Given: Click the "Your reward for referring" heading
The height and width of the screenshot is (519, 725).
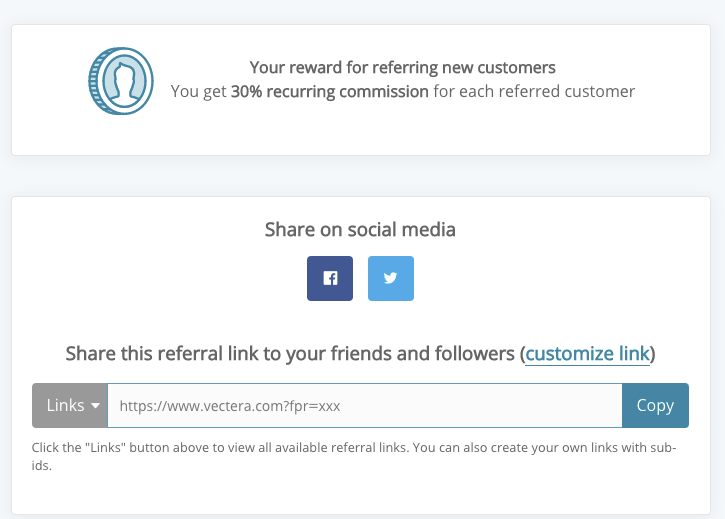Looking at the screenshot, I should (x=402, y=68).
